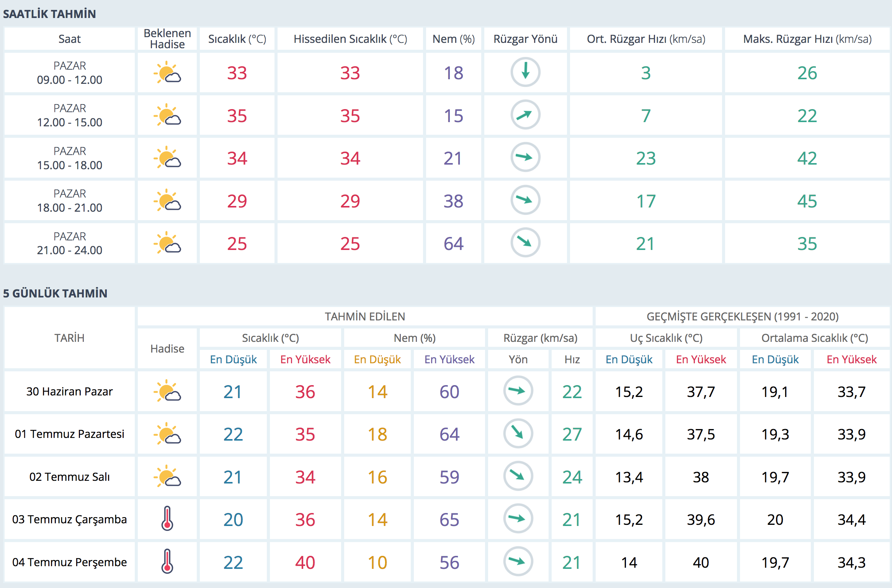
Task: Click wind direction icon for 01 Temmuz Pazartesi
Action: point(518,433)
